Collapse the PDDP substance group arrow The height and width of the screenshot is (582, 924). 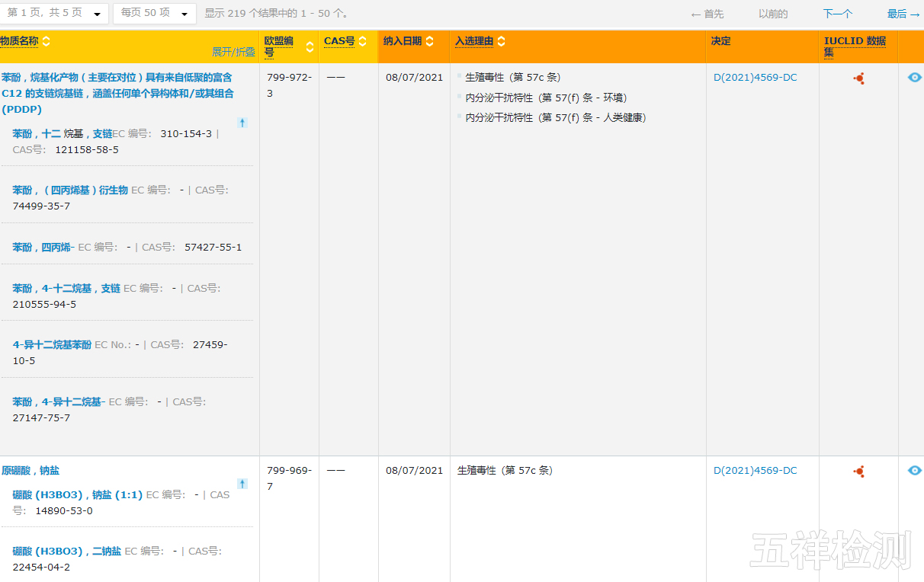(x=242, y=123)
